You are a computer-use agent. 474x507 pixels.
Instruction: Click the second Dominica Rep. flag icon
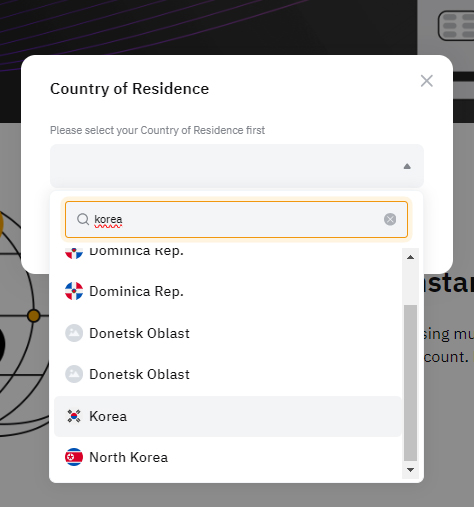pyautogui.click(x=74, y=291)
